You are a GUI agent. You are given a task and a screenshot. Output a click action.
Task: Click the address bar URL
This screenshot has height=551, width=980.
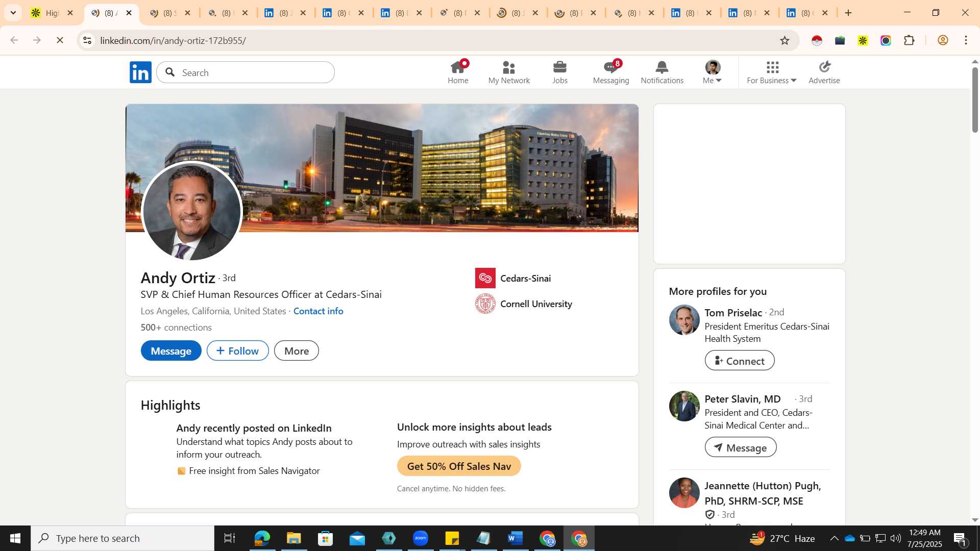pos(173,40)
